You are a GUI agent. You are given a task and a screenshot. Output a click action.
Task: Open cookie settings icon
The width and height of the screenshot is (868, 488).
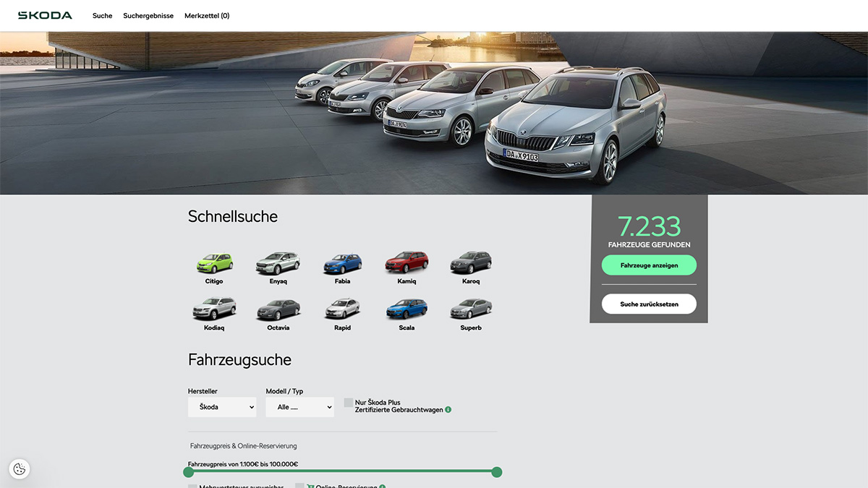pos(20,469)
